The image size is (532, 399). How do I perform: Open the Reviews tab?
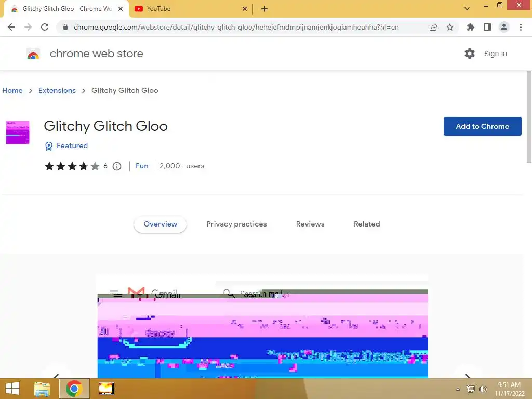click(x=310, y=224)
